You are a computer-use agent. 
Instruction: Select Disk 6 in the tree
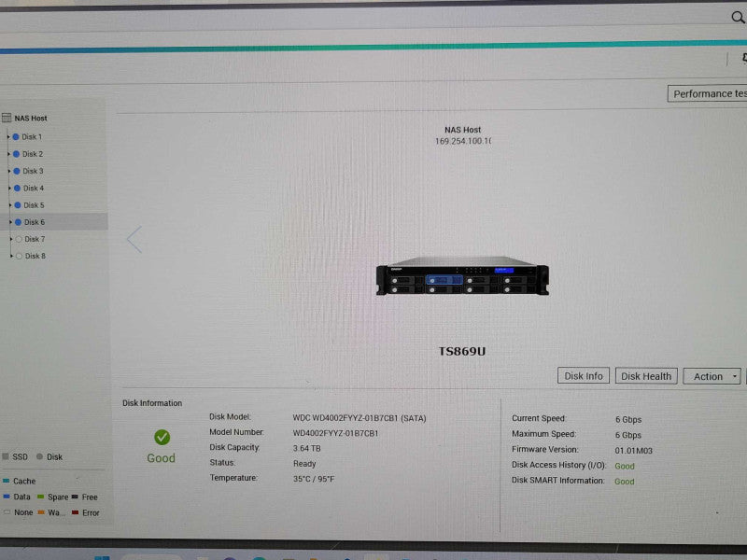(x=35, y=222)
